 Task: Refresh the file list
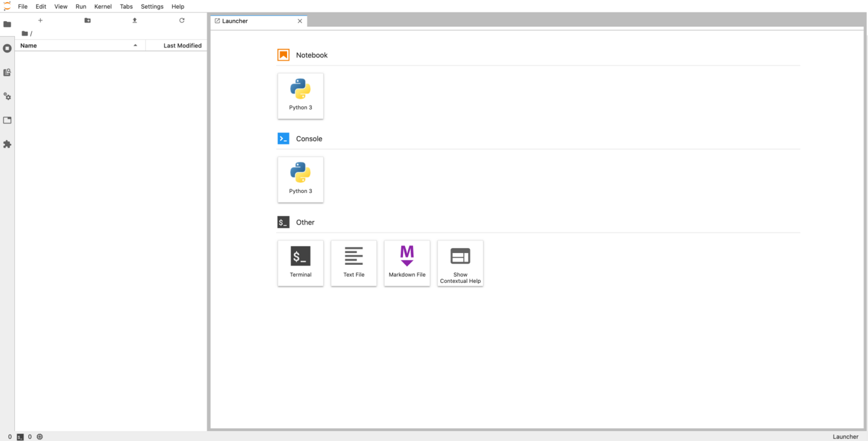click(182, 20)
